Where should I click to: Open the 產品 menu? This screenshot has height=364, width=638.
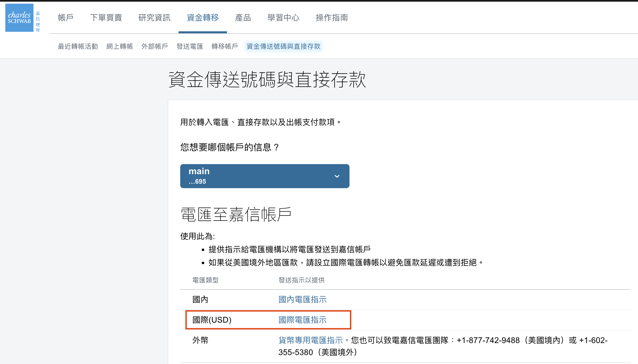click(x=243, y=18)
